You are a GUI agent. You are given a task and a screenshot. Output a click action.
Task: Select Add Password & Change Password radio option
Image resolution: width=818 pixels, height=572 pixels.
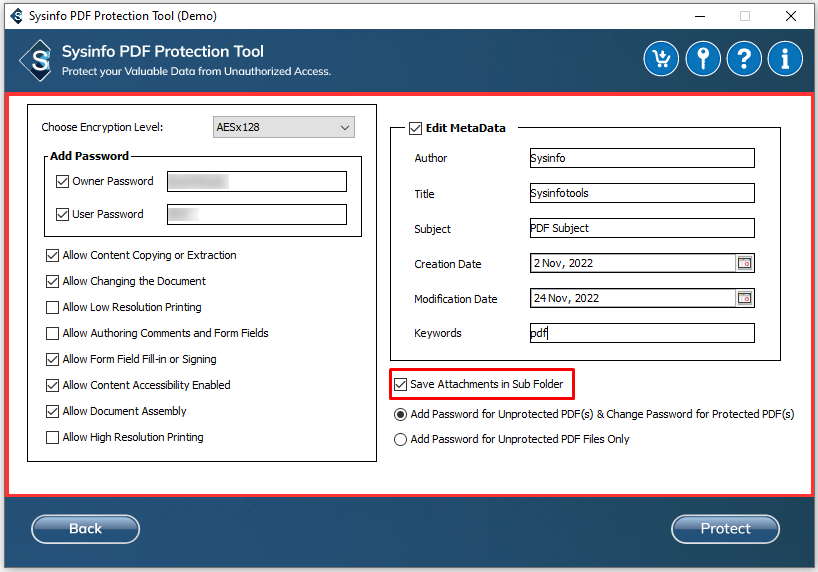400,414
